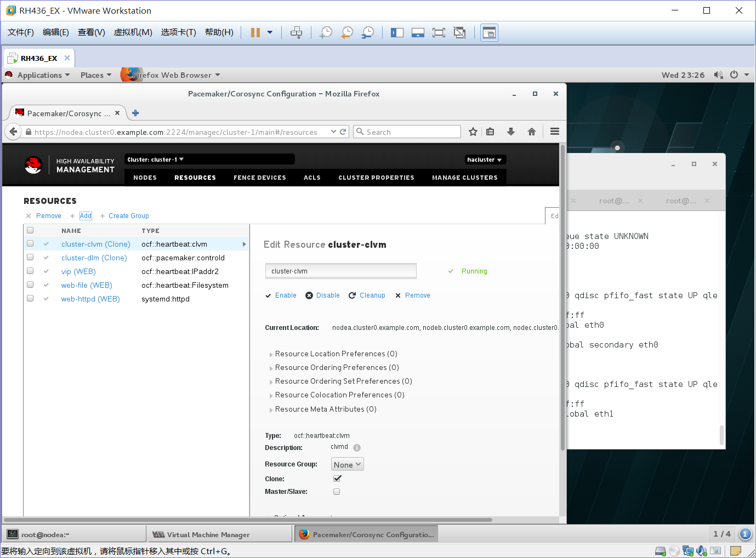Toggle the thumbnail bar view in VMware

tap(418, 32)
